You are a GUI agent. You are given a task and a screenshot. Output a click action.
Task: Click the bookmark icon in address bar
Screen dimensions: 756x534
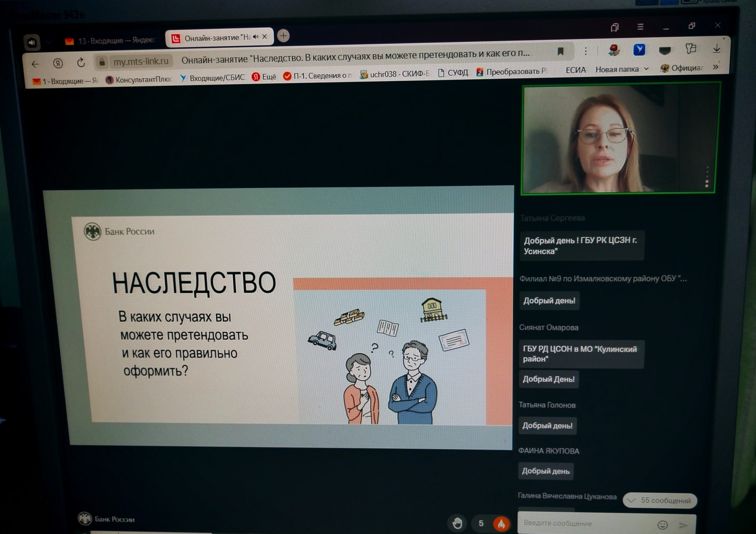pyautogui.click(x=561, y=51)
